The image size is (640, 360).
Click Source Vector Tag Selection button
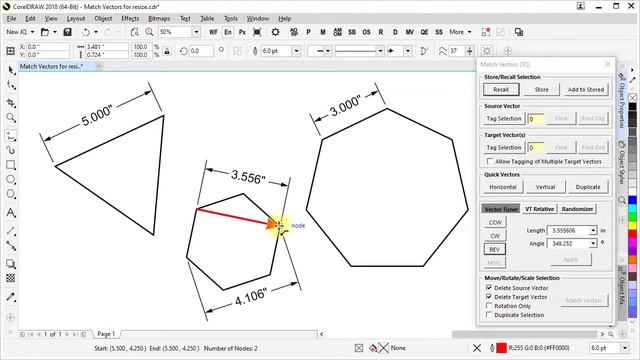click(x=504, y=118)
